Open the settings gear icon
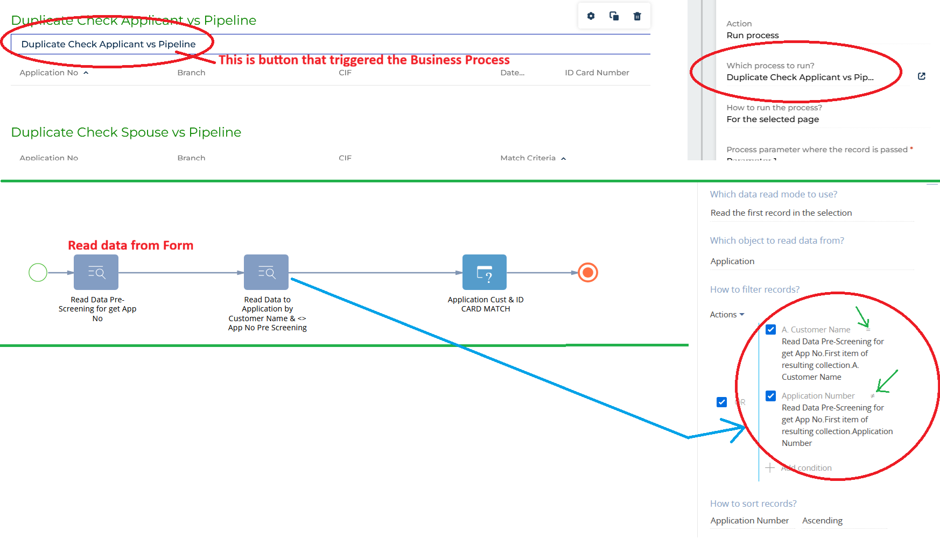Screen dimensions: 940x560 pyautogui.click(x=591, y=16)
